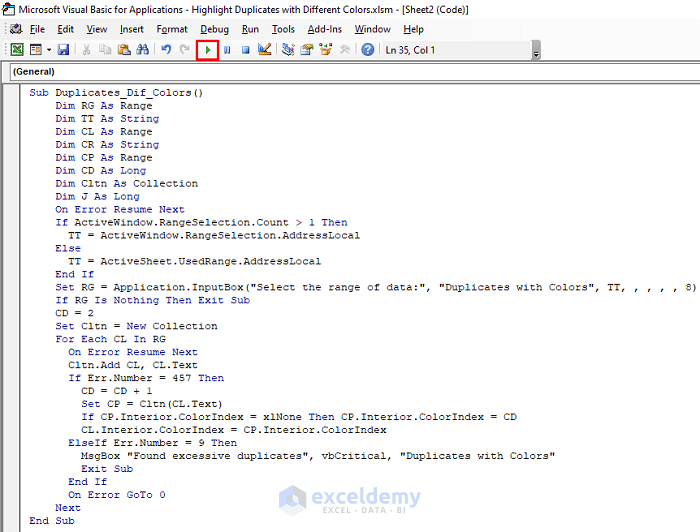Image resolution: width=700 pixels, height=532 pixels.
Task: Run the macro with green play button
Action: click(x=208, y=50)
